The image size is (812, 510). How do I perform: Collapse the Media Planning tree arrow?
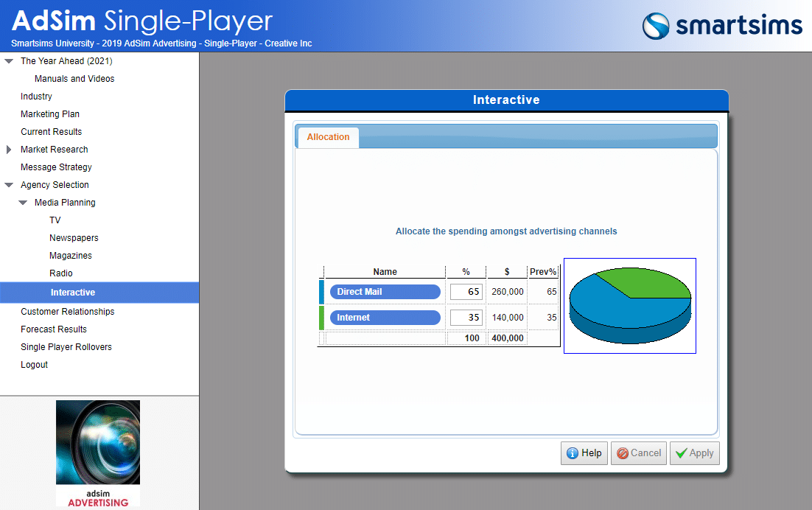[23, 203]
